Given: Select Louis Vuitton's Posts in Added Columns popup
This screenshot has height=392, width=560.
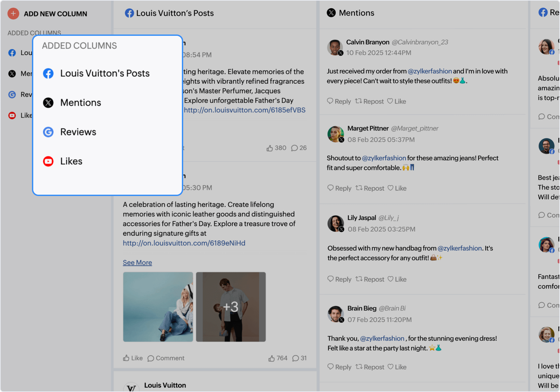Looking at the screenshot, I should [105, 73].
